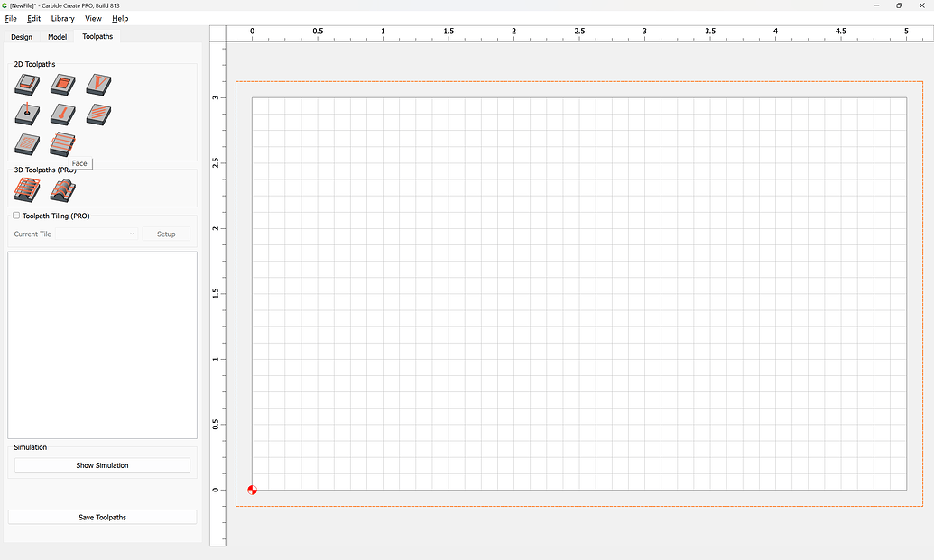Click the '4.5' mark on horizontal ruler
The width and height of the screenshot is (934, 560).
tap(840, 31)
